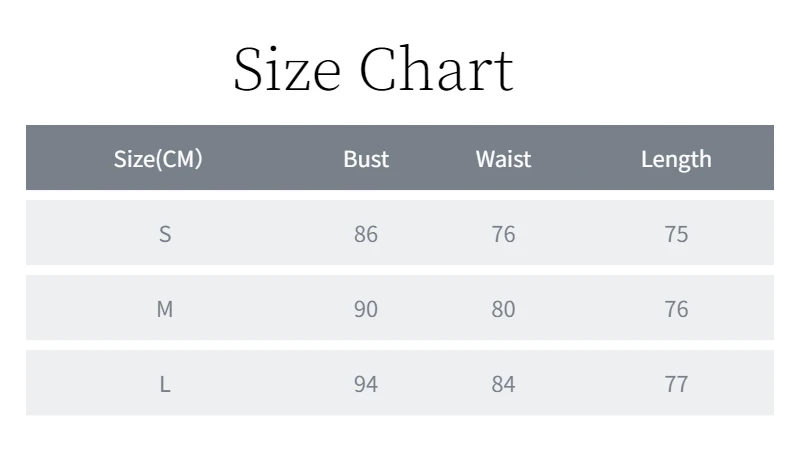This screenshot has width=800, height=450.
Task: Select the M size row label
Action: 165,309
